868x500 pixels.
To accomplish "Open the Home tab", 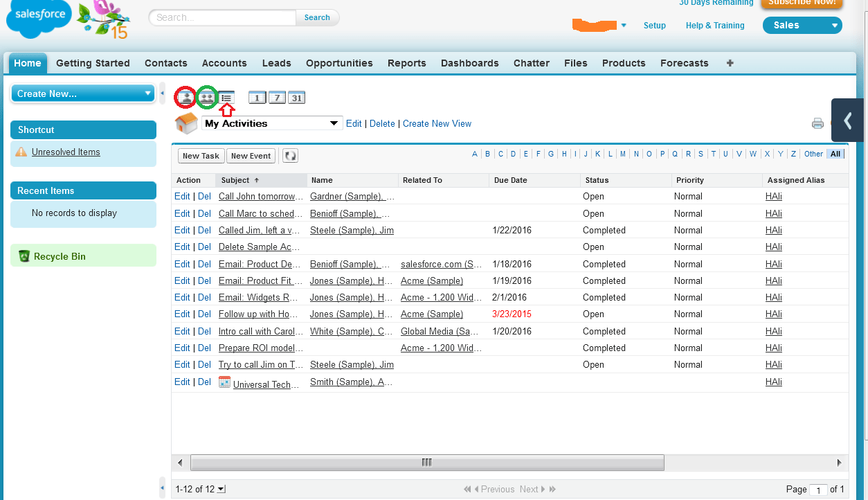I will coord(28,63).
